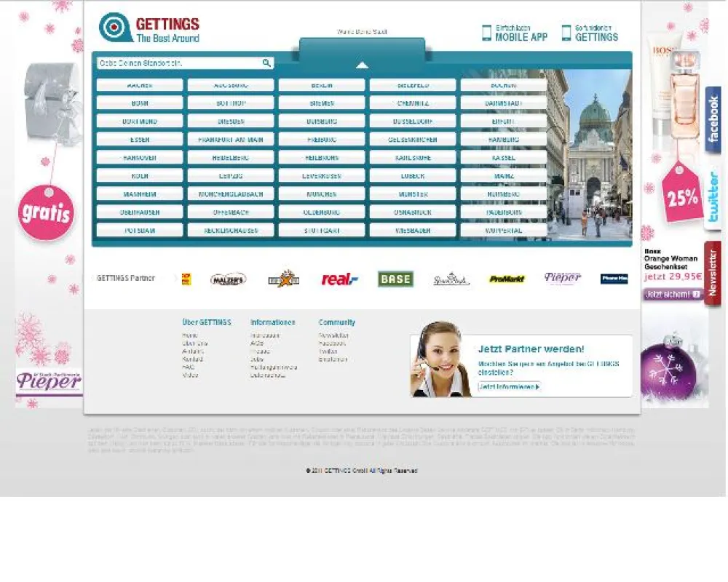The width and height of the screenshot is (728, 582).
Task: Select the city Stuttgart
Action: [x=322, y=230]
